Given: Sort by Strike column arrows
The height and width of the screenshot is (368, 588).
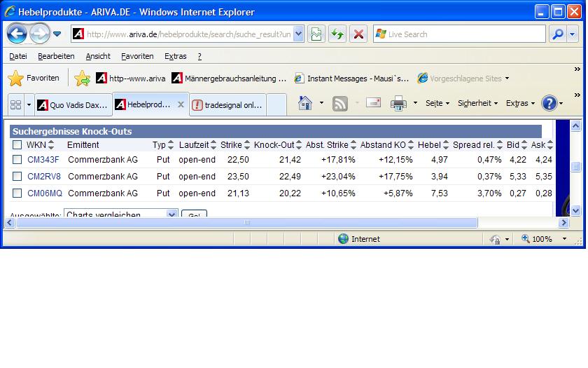Looking at the screenshot, I should (247, 144).
